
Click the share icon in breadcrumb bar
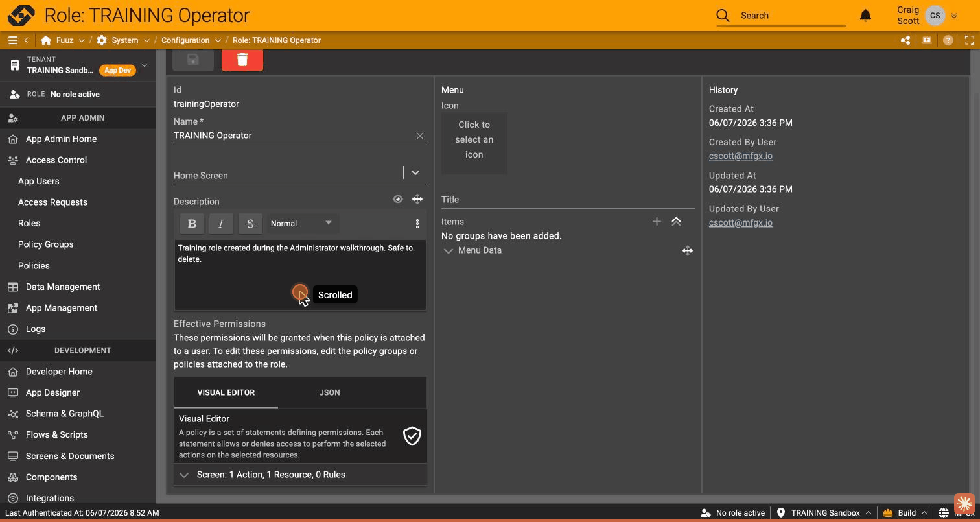[x=905, y=40]
